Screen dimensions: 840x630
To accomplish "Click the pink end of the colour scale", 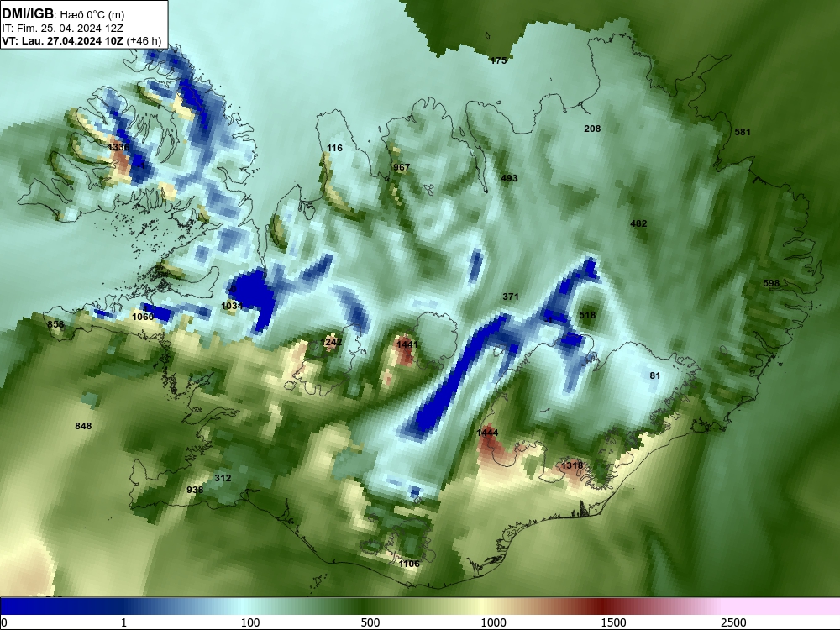I will pos(782,606).
